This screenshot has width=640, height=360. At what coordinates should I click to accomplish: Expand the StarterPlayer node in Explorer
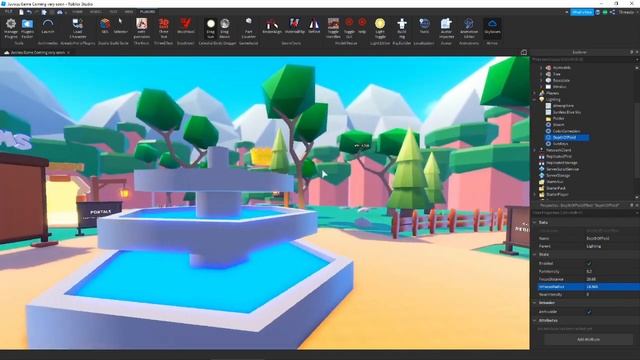click(x=535, y=194)
